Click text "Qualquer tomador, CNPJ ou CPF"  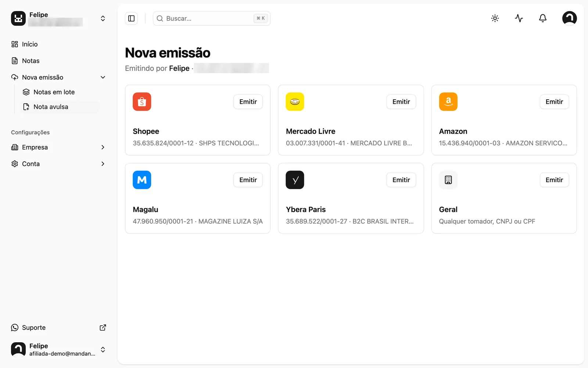487,221
